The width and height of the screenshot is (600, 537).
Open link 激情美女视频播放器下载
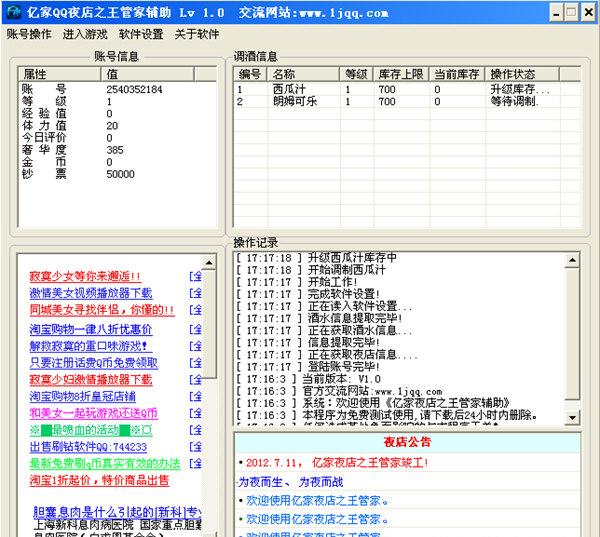coord(90,293)
